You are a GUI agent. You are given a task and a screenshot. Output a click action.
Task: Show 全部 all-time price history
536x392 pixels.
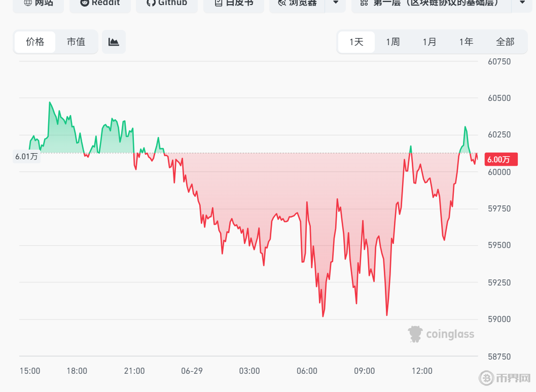point(505,42)
